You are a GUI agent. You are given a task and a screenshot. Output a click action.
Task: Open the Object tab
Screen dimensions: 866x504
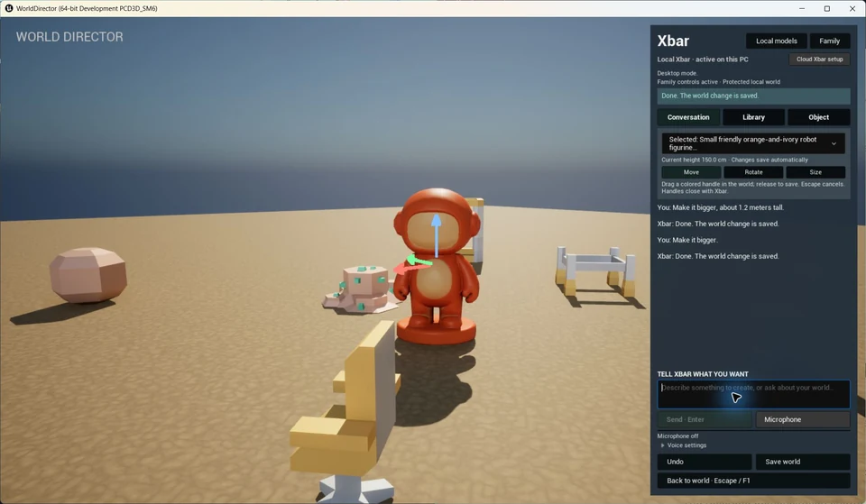818,117
